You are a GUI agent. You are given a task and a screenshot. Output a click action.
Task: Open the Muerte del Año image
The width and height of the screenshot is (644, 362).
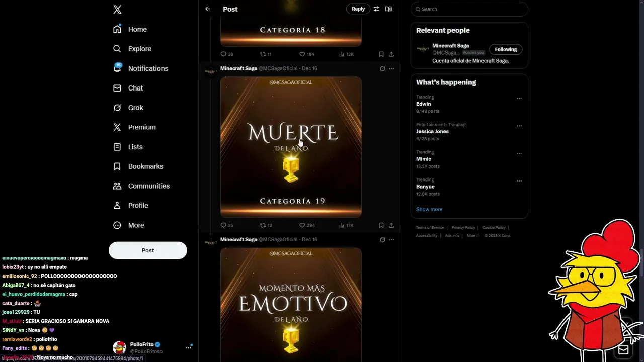(x=291, y=147)
